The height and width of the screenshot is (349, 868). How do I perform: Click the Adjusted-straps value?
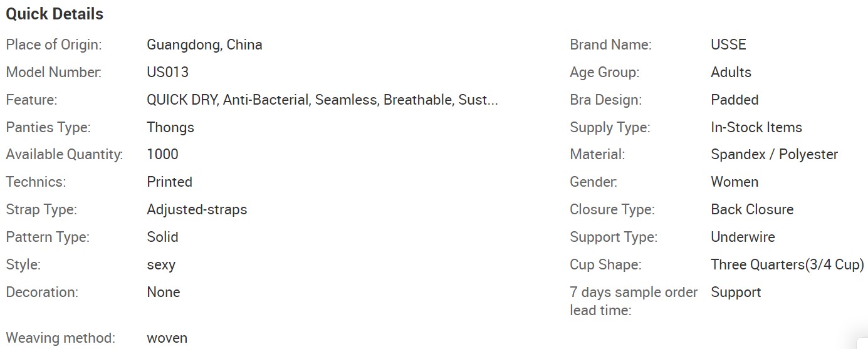[197, 210]
